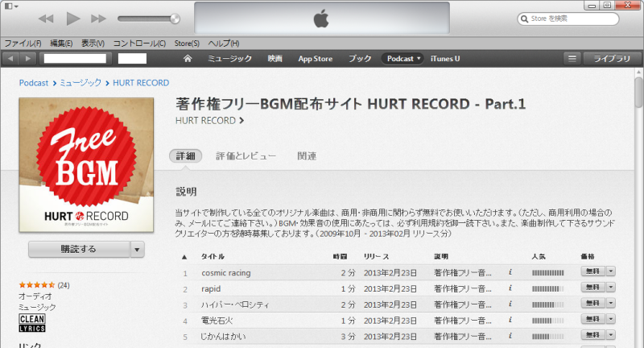Open the 表示(V) menu

[x=93, y=43]
